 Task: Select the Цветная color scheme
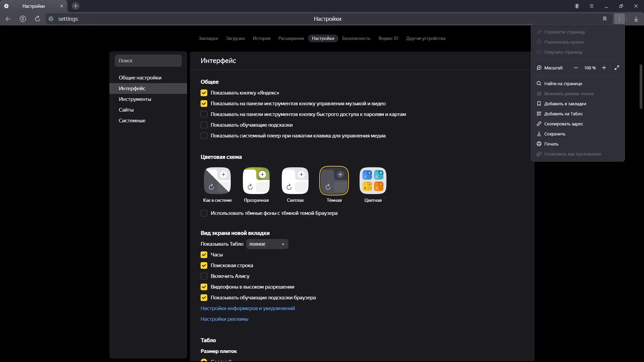tap(373, 181)
